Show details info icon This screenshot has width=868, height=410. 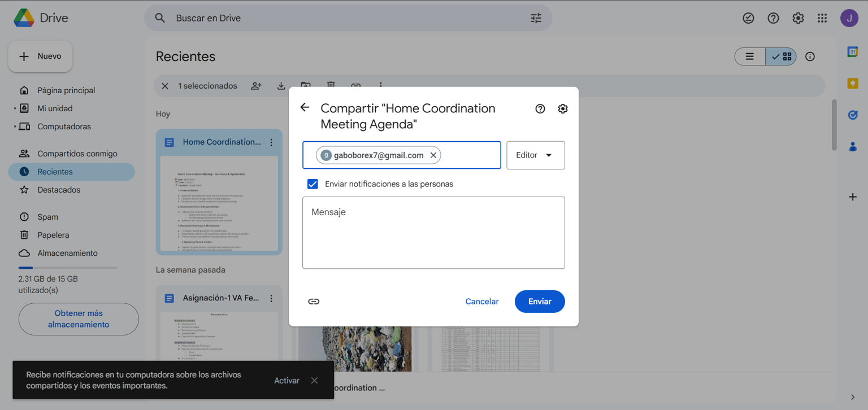click(x=810, y=56)
